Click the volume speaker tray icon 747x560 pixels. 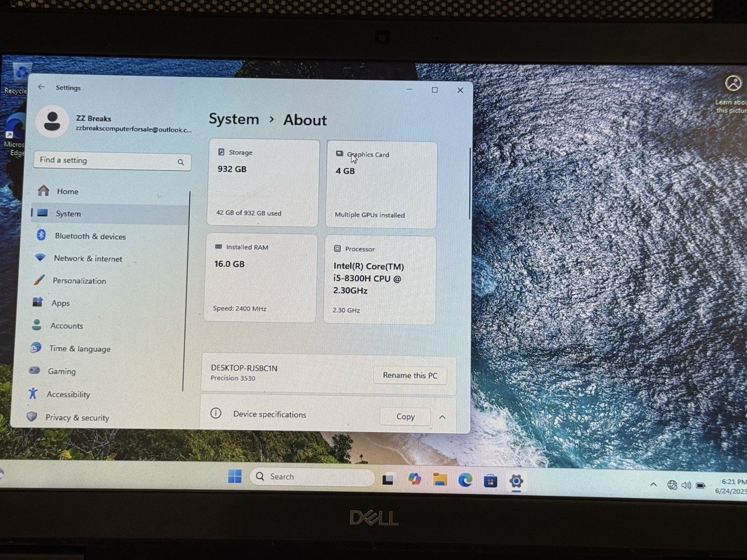coord(686,485)
